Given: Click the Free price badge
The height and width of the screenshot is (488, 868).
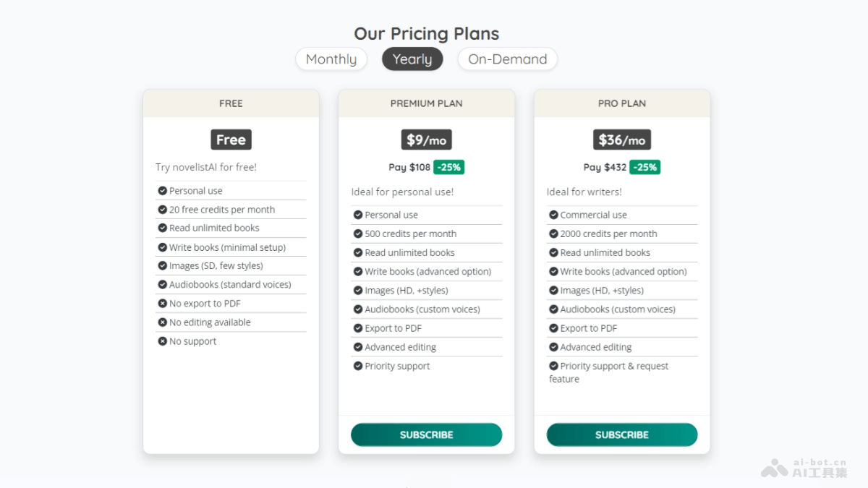Looking at the screenshot, I should coord(231,140).
